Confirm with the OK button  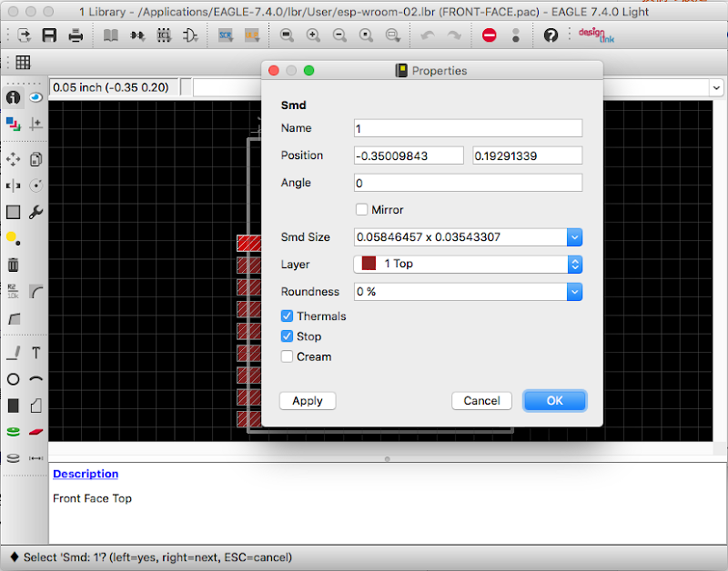(x=555, y=400)
